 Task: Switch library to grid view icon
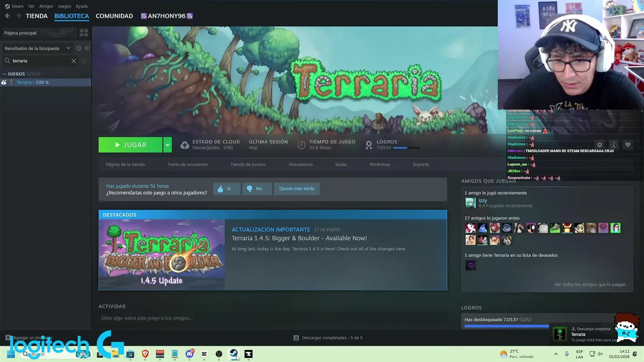pyautogui.click(x=84, y=33)
